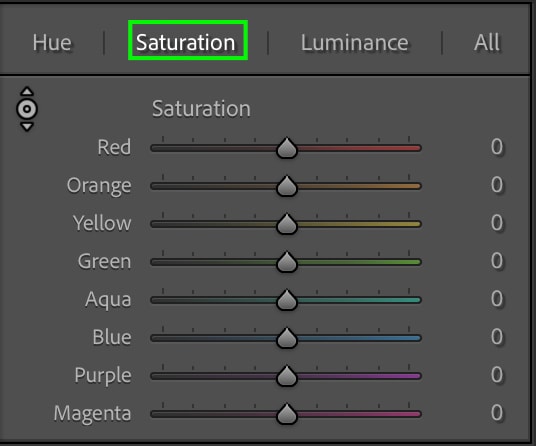Click the Aqua slider label

[108, 300]
